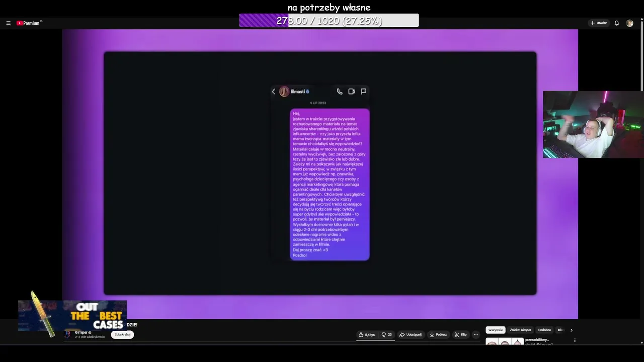644x362 pixels.
Task: Create a clip with Klip button
Action: click(460, 335)
